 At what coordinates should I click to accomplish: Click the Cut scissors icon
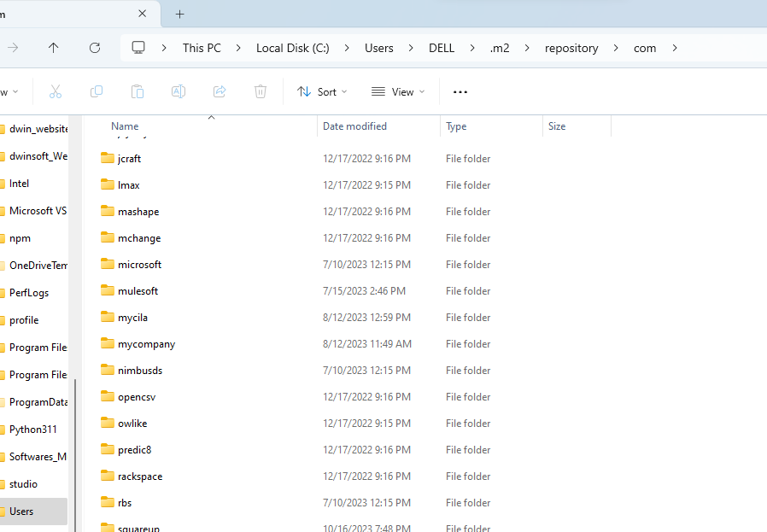point(56,91)
